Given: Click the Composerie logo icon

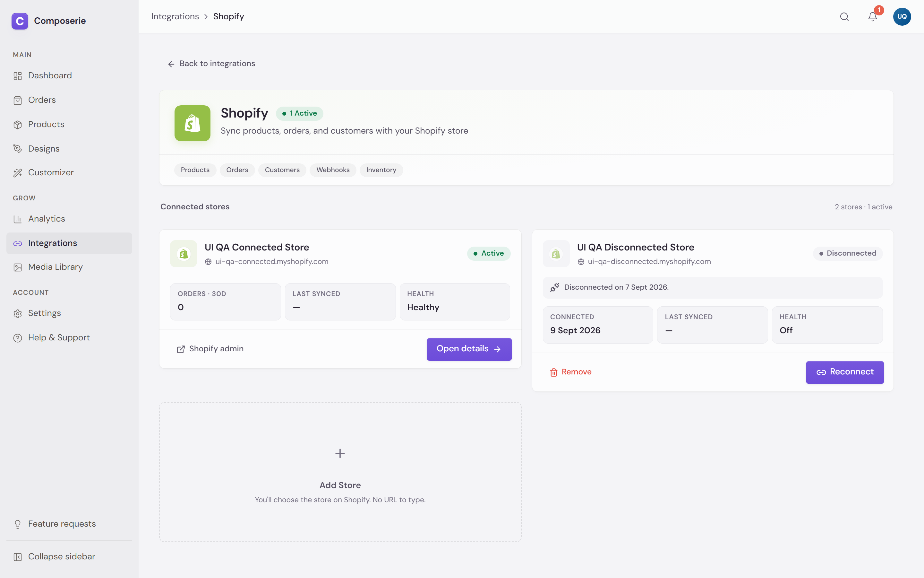Looking at the screenshot, I should click(20, 21).
